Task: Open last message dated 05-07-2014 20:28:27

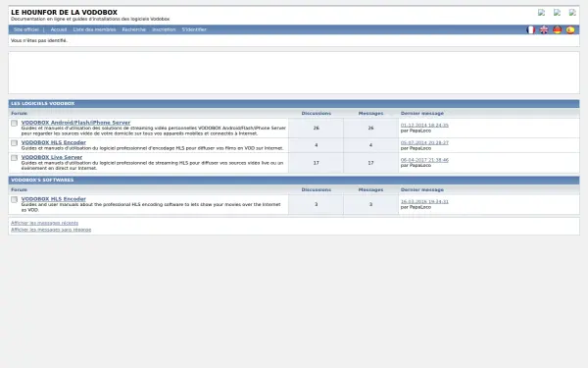Action: (424, 142)
